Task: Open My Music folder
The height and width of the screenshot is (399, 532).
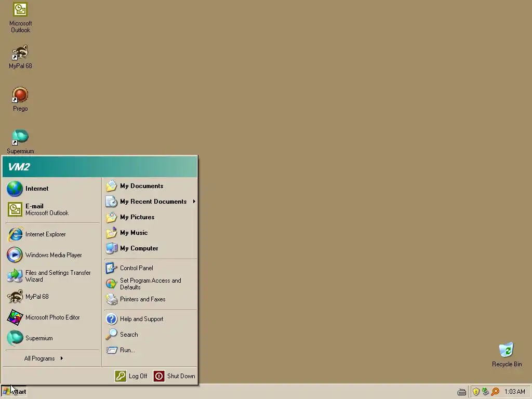Action: click(x=150, y=233)
